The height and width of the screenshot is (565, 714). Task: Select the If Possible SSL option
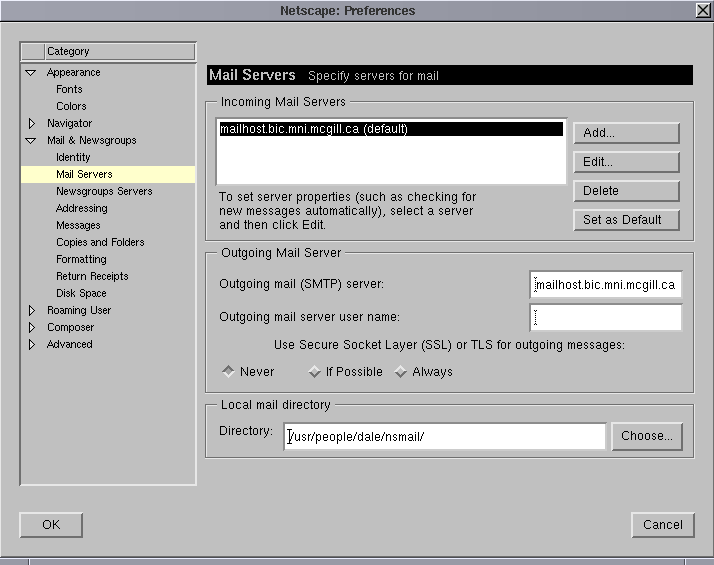point(314,372)
